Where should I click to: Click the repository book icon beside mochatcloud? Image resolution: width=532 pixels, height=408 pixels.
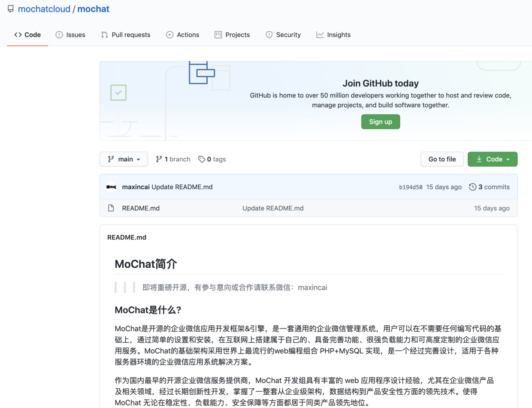(11, 9)
